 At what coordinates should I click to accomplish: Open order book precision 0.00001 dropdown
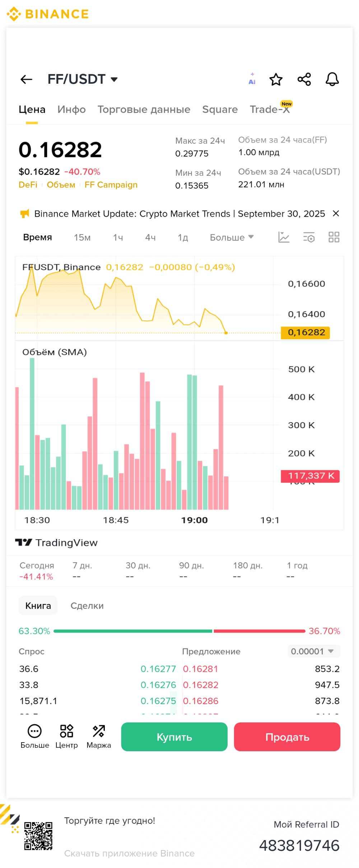tap(313, 651)
